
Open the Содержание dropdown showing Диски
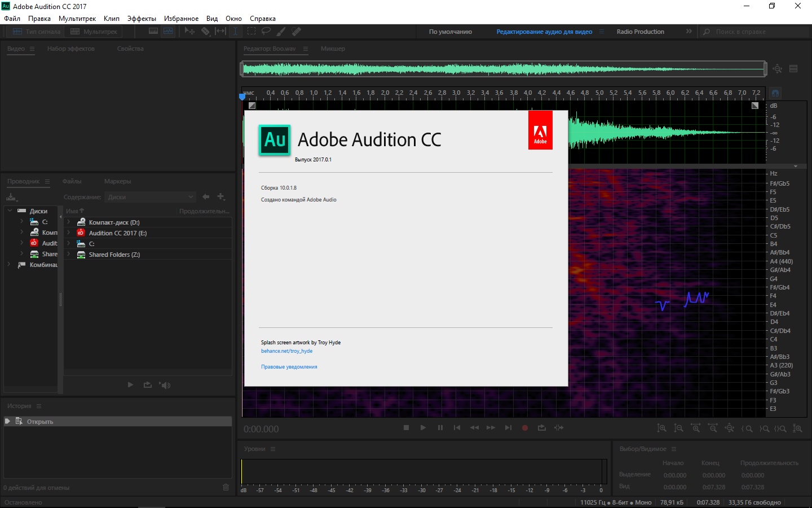coord(151,197)
